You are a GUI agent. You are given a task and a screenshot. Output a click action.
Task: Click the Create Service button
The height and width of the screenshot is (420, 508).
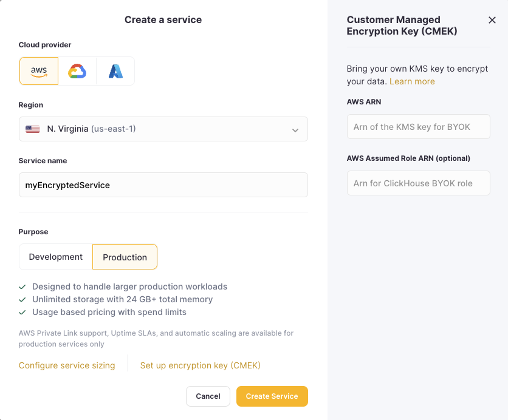pos(272,396)
